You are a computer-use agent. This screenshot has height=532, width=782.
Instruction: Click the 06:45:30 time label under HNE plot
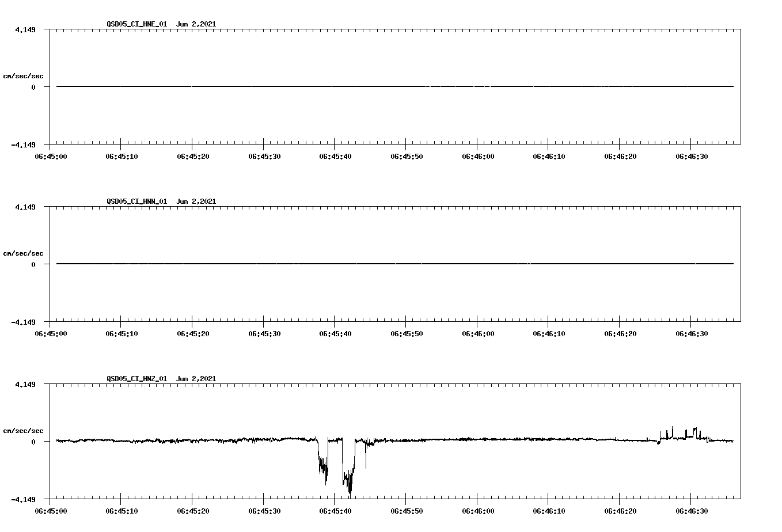(x=264, y=157)
